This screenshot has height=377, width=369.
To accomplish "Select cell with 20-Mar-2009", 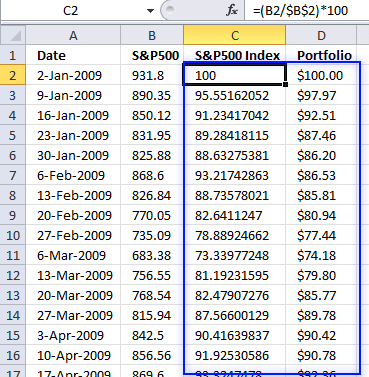I will (73, 295).
